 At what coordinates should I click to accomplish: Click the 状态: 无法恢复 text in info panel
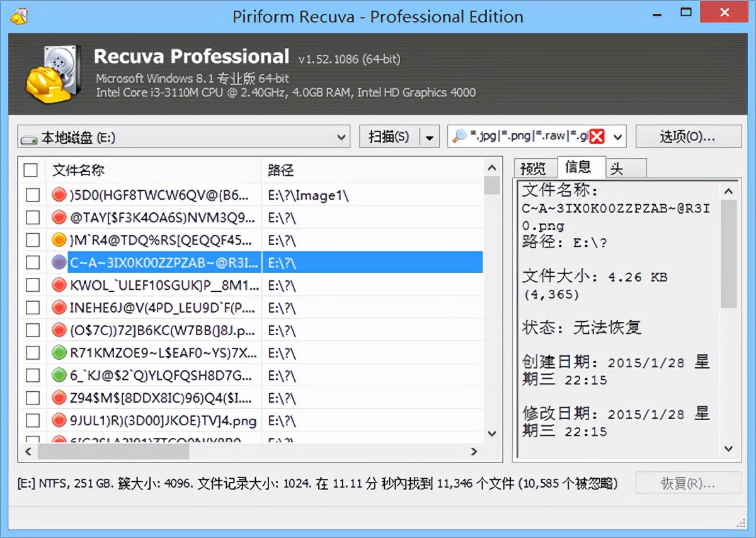pyautogui.click(x=582, y=328)
